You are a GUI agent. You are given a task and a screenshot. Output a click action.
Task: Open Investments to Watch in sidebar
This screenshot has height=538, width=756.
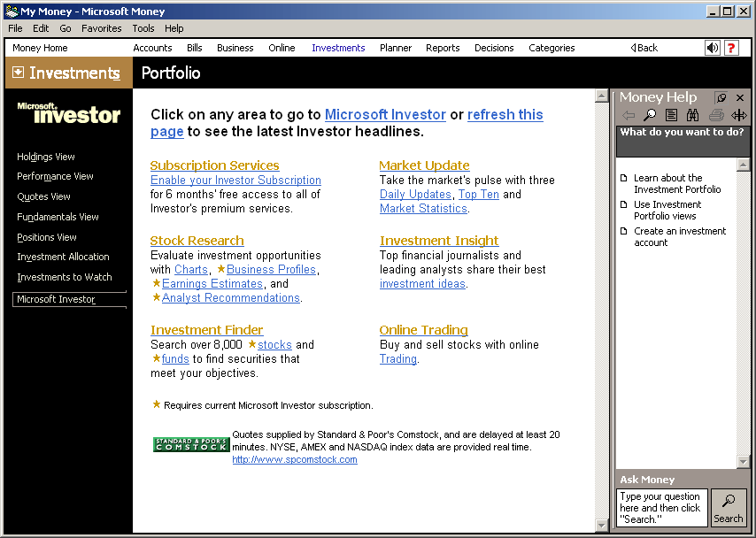(64, 277)
